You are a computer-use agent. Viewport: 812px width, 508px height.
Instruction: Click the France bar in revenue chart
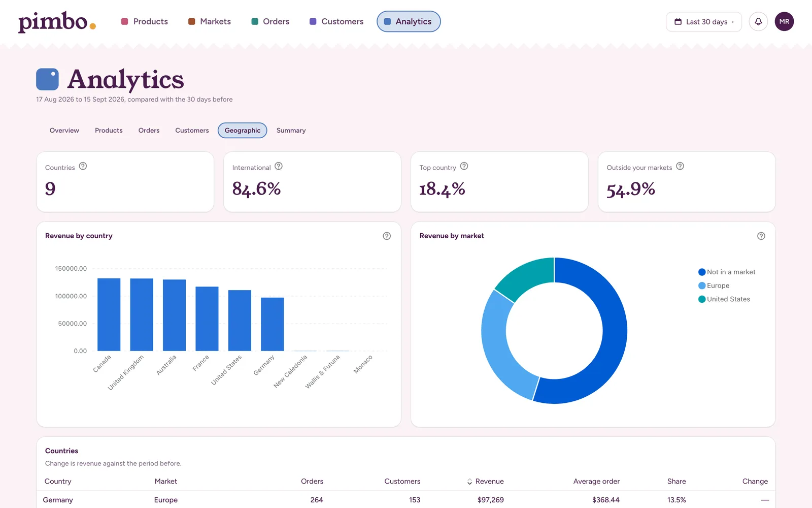[207, 319]
